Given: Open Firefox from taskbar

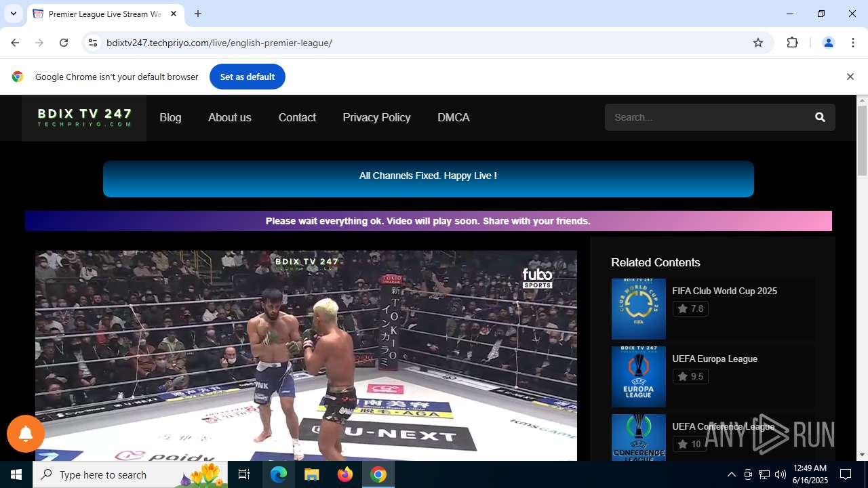Looking at the screenshot, I should pyautogui.click(x=345, y=474).
